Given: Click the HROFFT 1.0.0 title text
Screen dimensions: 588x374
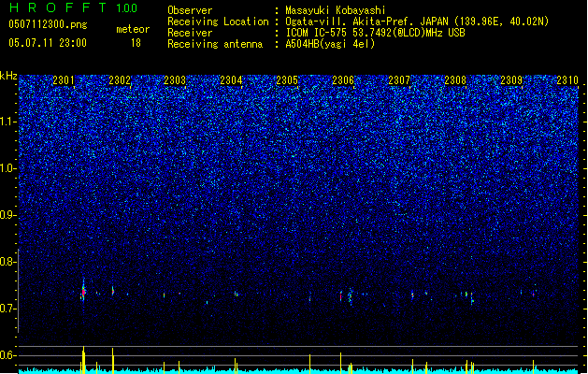Looking at the screenshot, I should pos(74,7).
